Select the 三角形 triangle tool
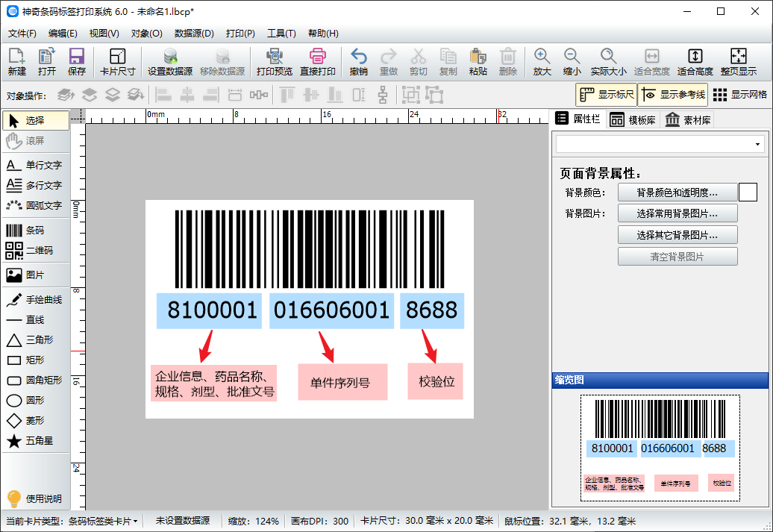Viewport: 773px width, 532px height. (35, 339)
